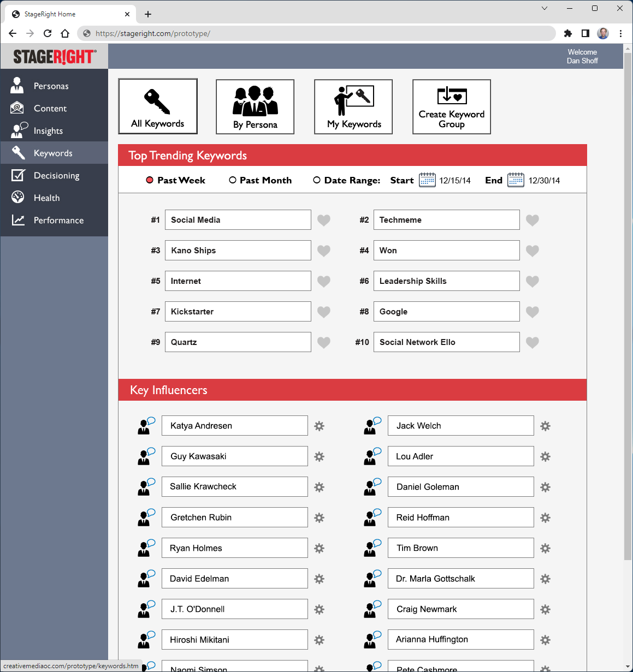Click the StageRight logo
Image resolution: width=633 pixels, height=672 pixels.
point(55,56)
